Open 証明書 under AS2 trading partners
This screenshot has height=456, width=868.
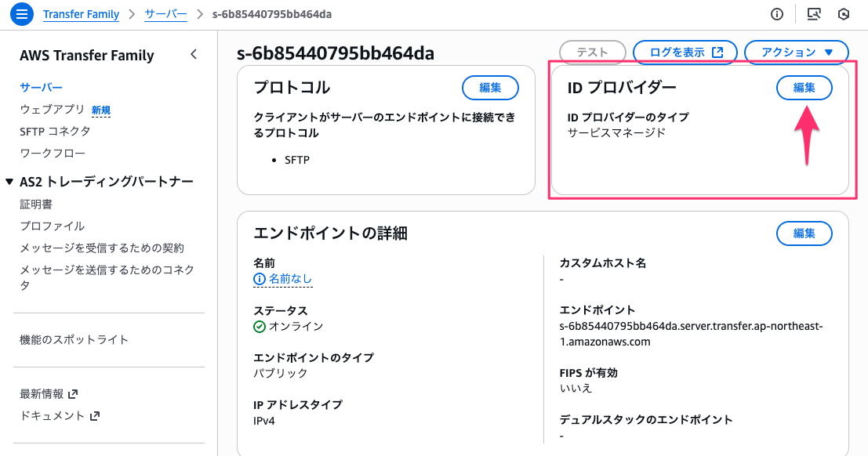36,204
